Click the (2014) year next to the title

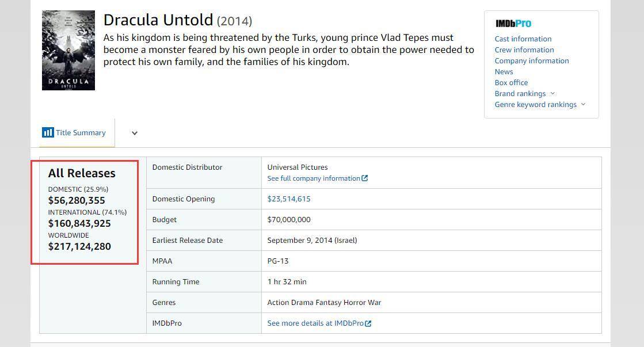[x=234, y=21]
